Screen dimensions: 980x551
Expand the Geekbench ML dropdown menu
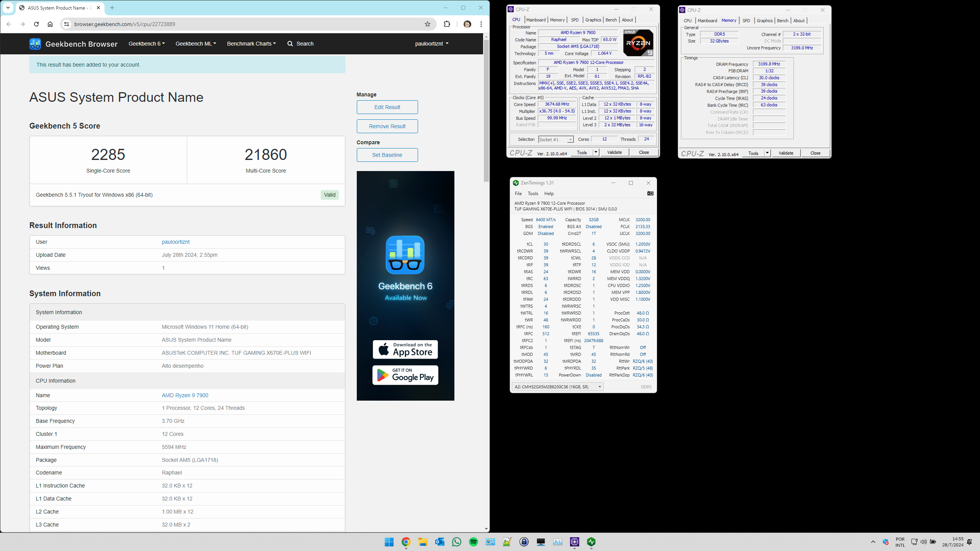click(196, 44)
